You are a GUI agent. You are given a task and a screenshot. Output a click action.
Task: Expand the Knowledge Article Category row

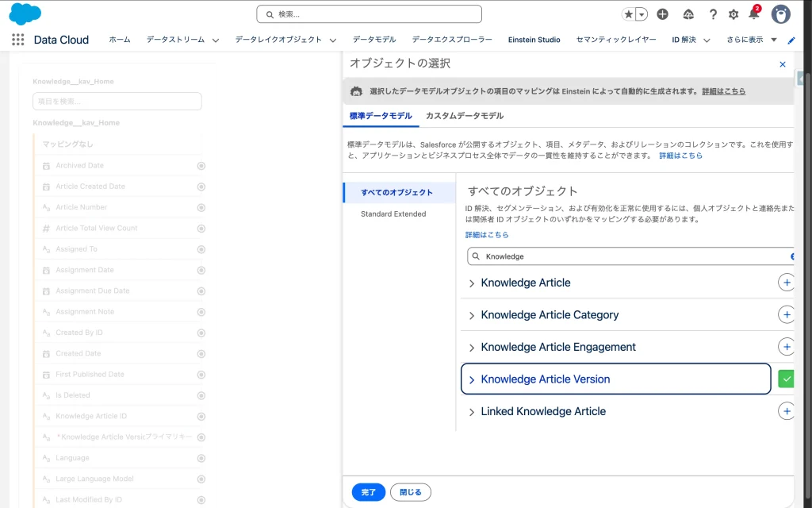point(472,316)
